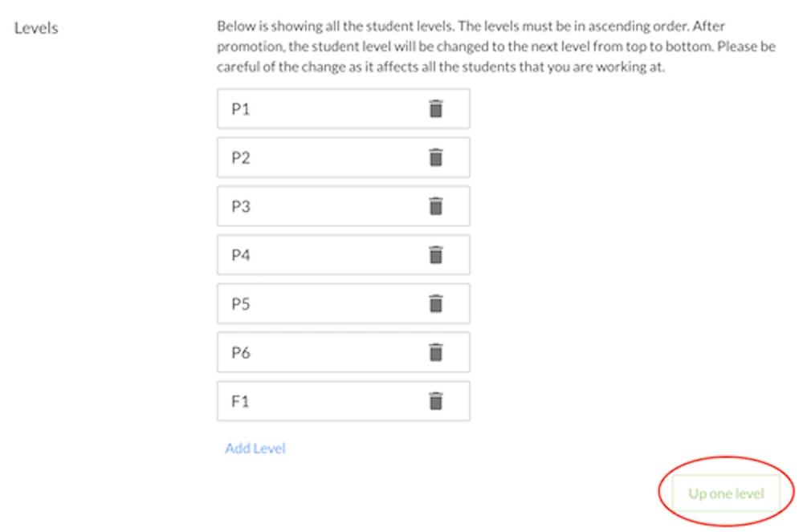Add a new level via Add Level link

click(x=255, y=448)
